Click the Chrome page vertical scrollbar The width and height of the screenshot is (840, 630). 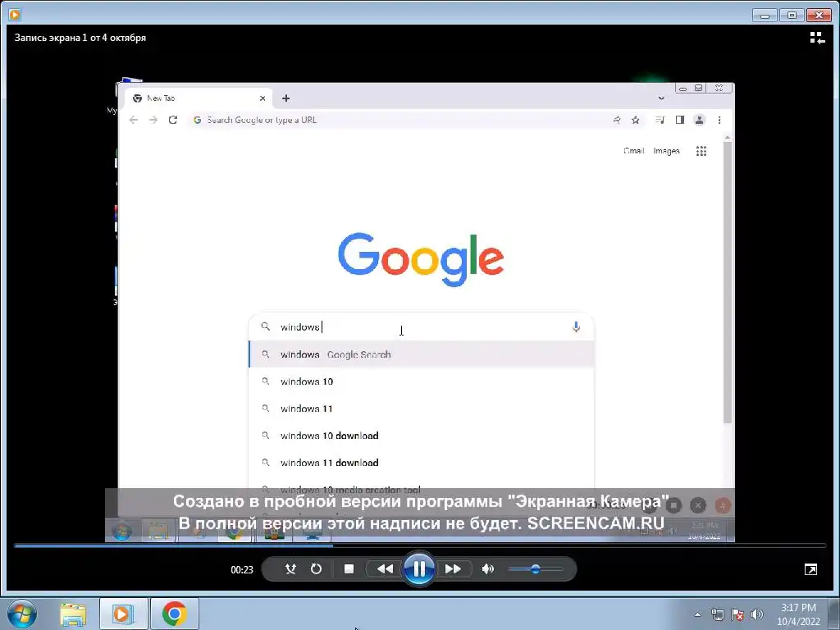tap(728, 283)
